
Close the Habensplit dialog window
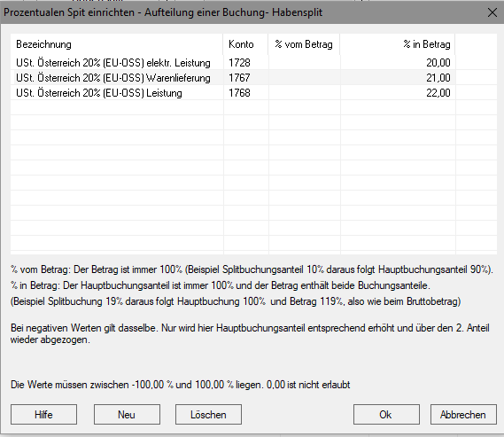[492, 12]
